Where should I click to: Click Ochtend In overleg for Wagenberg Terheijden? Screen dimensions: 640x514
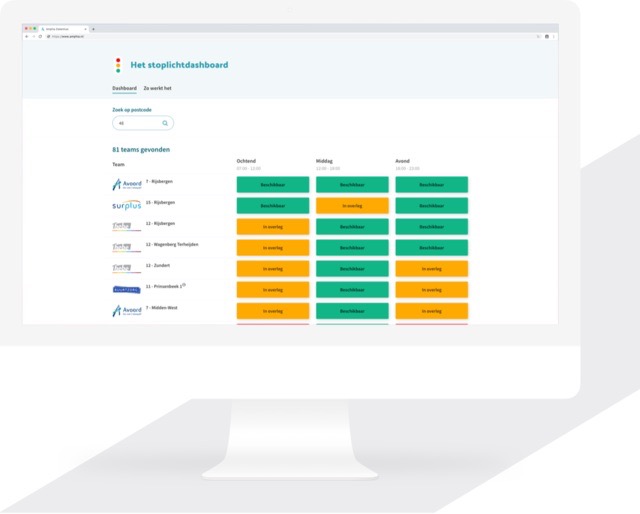point(273,248)
